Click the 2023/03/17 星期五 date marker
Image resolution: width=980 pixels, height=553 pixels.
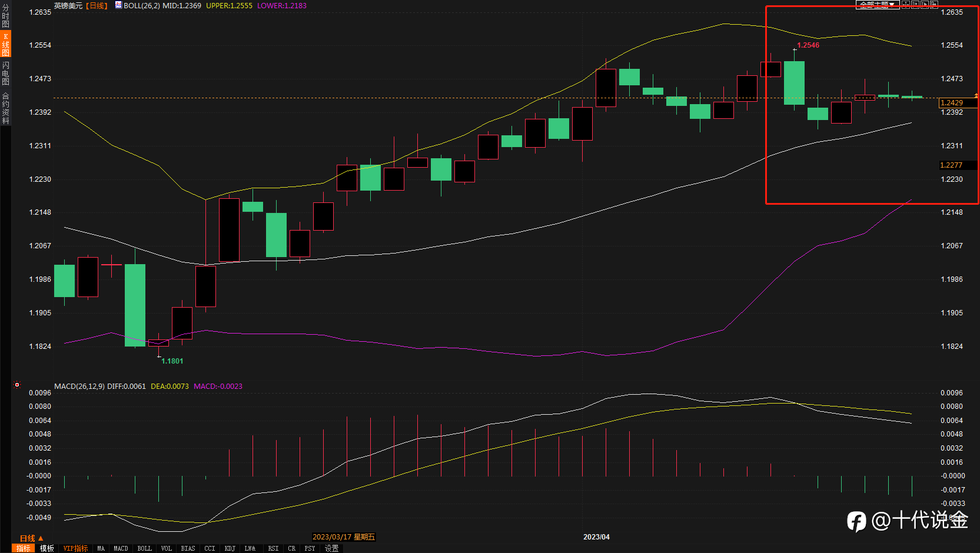point(344,537)
